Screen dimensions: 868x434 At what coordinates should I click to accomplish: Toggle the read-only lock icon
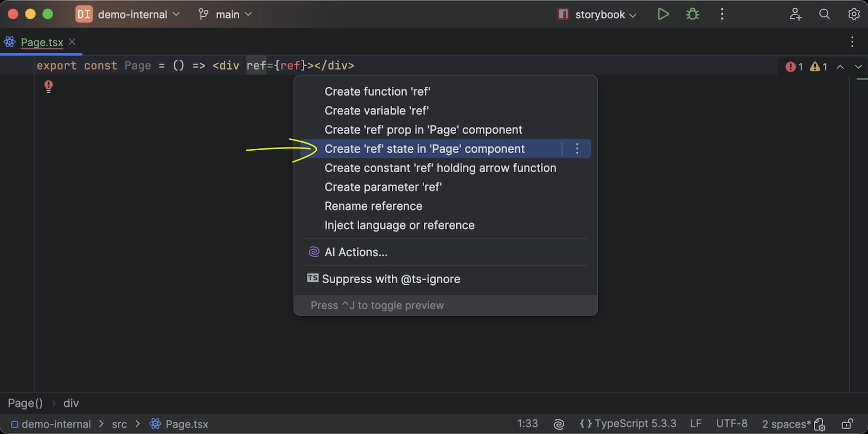pyautogui.click(x=847, y=424)
